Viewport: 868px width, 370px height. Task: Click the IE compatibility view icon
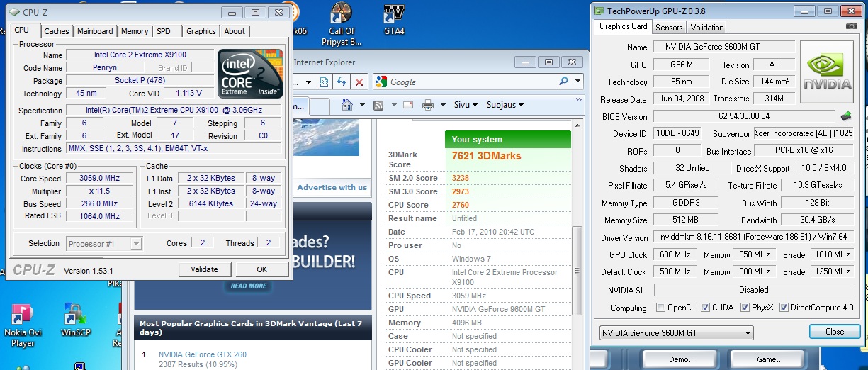[x=325, y=82]
